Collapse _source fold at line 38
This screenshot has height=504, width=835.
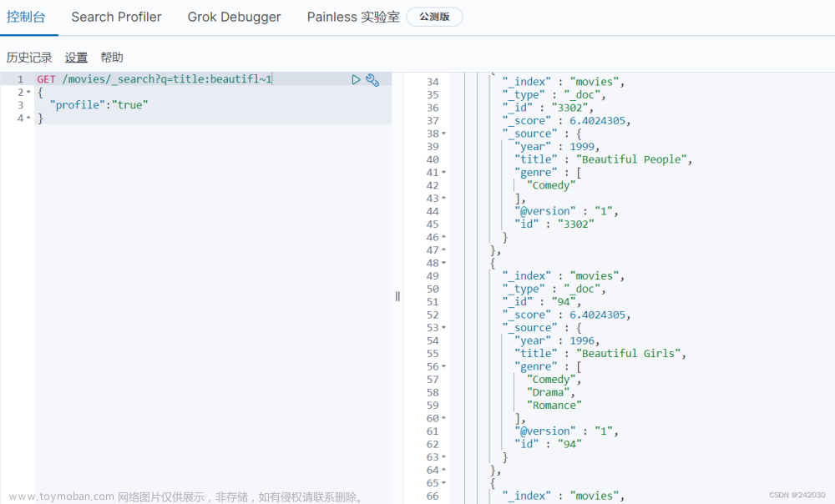pyautogui.click(x=443, y=134)
